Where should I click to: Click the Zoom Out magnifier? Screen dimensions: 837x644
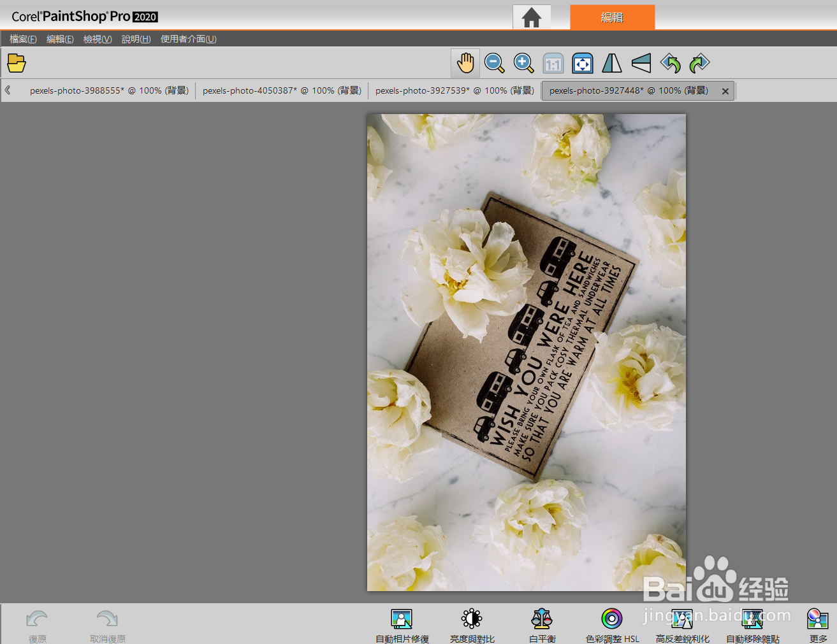pos(494,63)
